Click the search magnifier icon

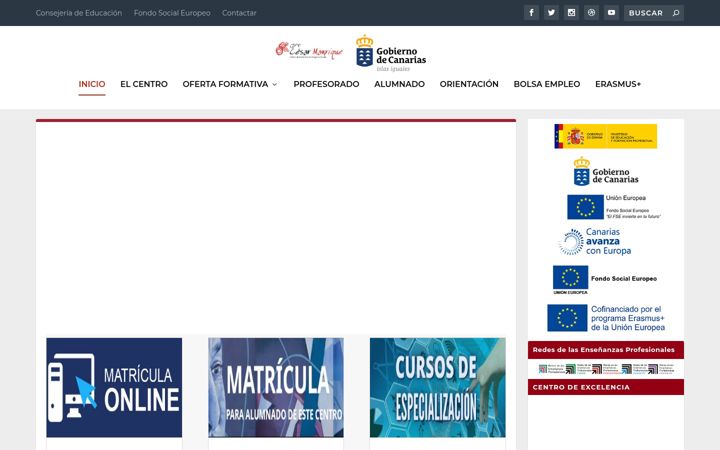coord(675,13)
